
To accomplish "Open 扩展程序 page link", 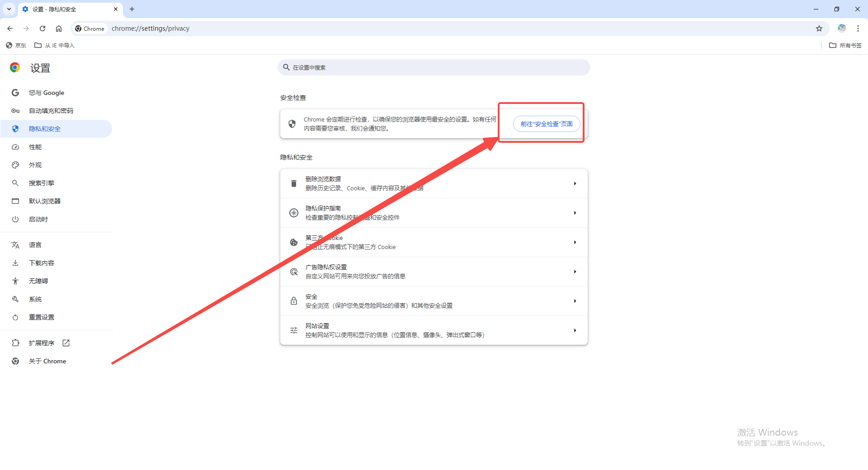I will point(56,343).
